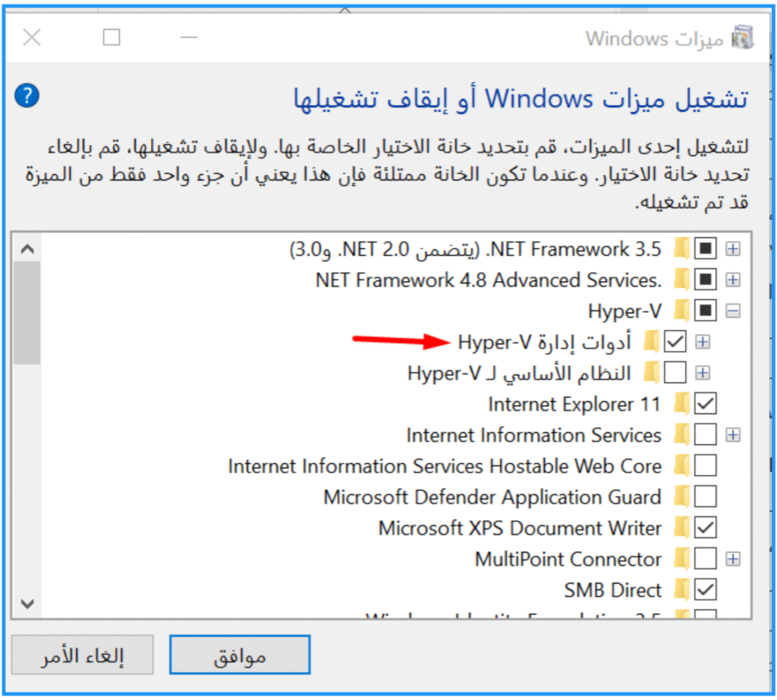
Task: Select the Internet Information Services Hostable Web Core item
Action: tap(445, 466)
